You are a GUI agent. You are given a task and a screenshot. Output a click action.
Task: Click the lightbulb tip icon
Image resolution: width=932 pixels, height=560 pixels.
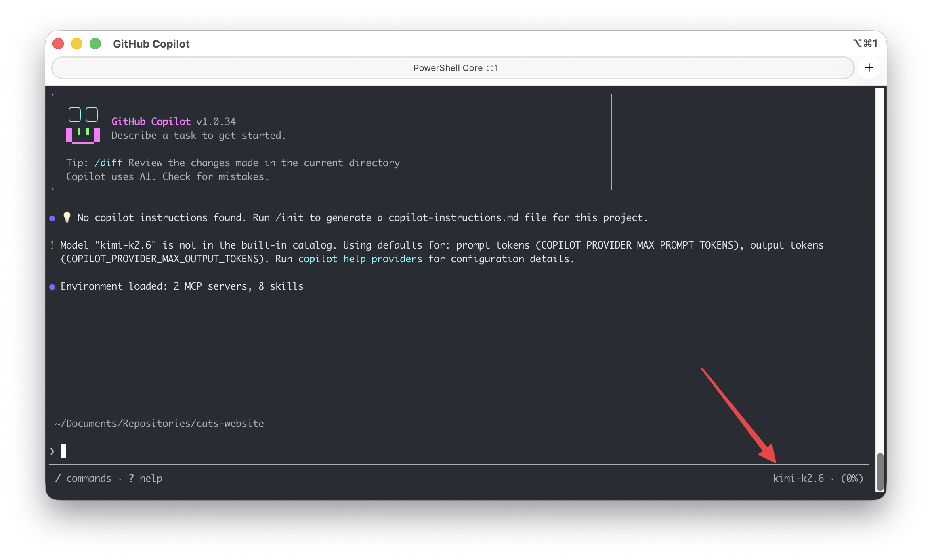[x=67, y=217]
